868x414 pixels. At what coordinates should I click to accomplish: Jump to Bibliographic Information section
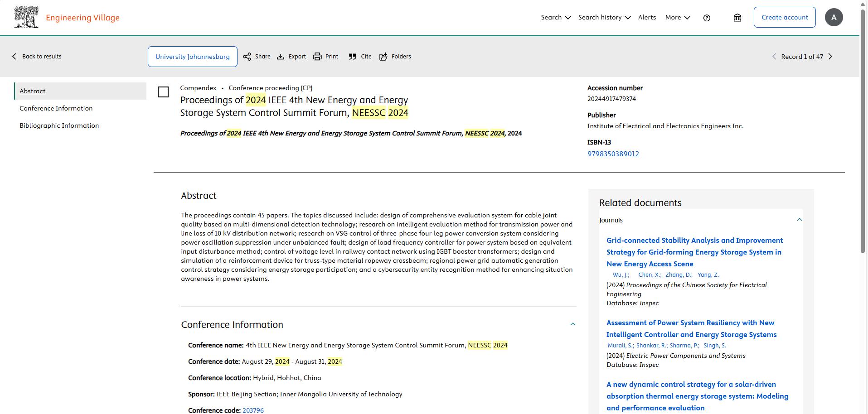pyautogui.click(x=59, y=125)
